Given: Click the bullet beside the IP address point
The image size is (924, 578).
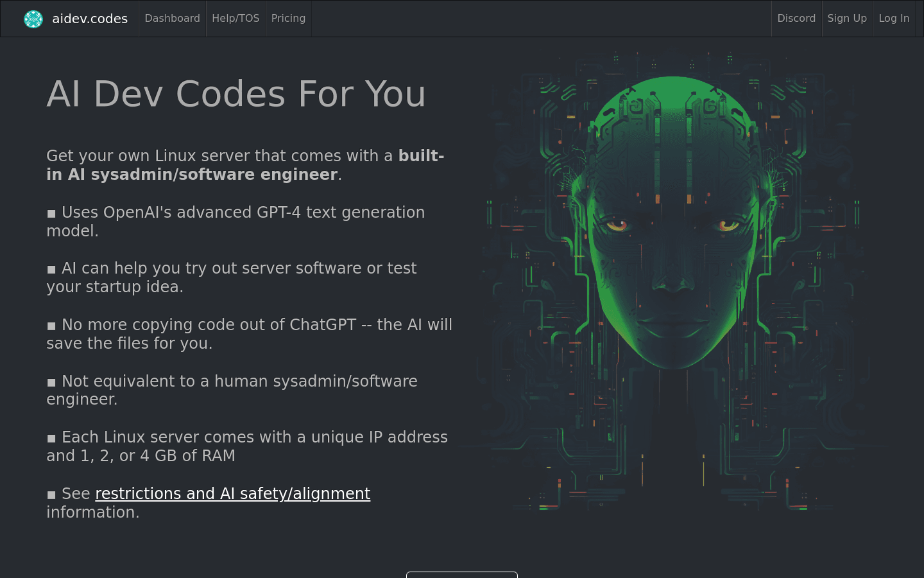Looking at the screenshot, I should [52, 438].
